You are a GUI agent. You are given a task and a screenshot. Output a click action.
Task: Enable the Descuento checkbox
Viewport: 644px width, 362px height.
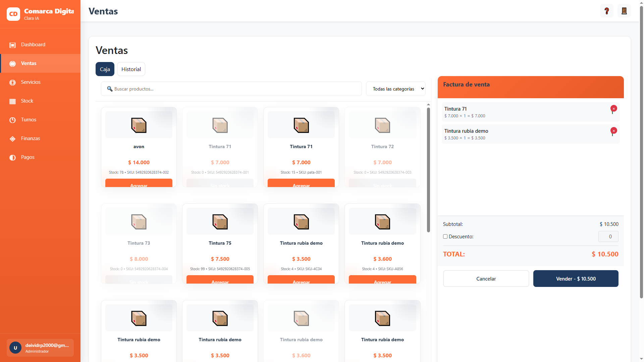(x=445, y=237)
